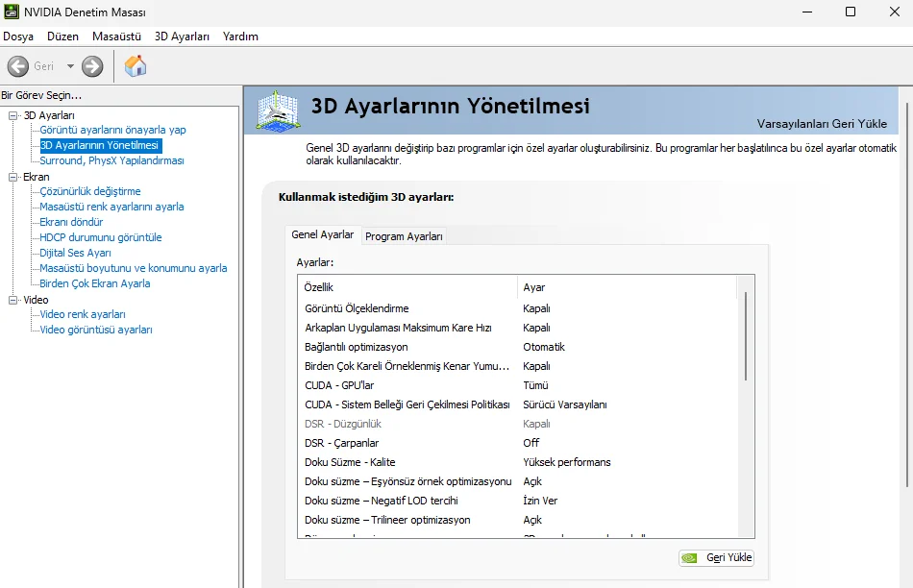Viewport: 913px width, 588px height.
Task: Click the Geri Yükle button
Action: (716, 557)
